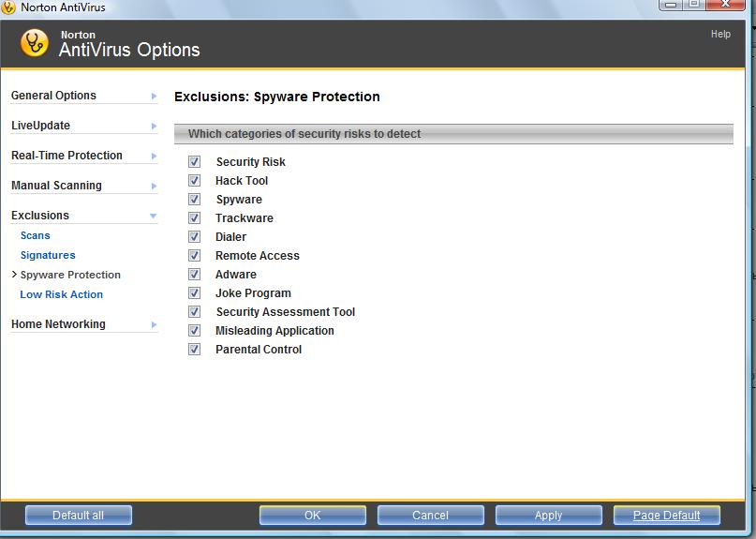Open LiveUpdate section
The image size is (756, 539).
click(40, 126)
